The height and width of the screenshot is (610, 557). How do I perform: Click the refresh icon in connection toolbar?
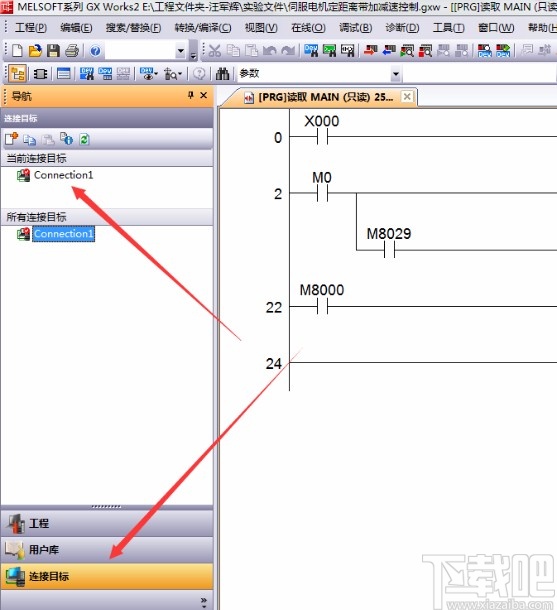coord(84,139)
